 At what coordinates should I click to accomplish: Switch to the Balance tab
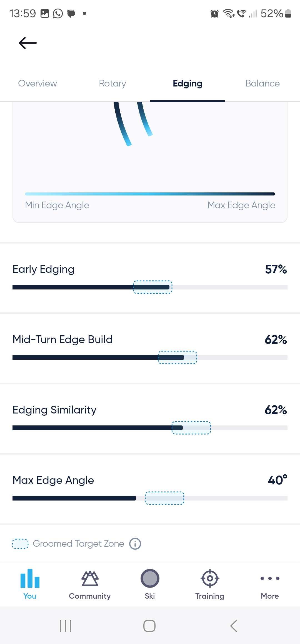262,83
